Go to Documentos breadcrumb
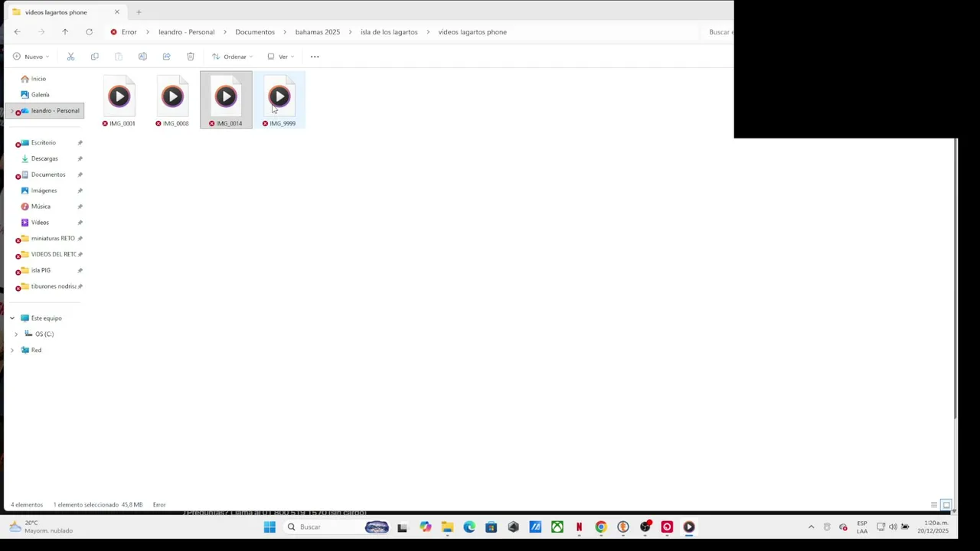Viewport: 980px width, 551px height. (255, 32)
